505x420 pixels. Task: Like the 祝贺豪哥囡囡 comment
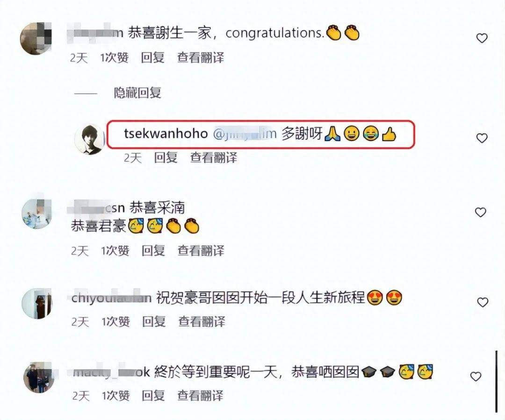(483, 302)
